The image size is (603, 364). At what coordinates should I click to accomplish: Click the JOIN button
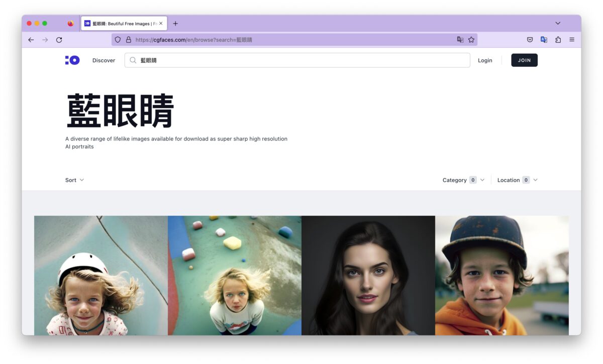coord(524,60)
